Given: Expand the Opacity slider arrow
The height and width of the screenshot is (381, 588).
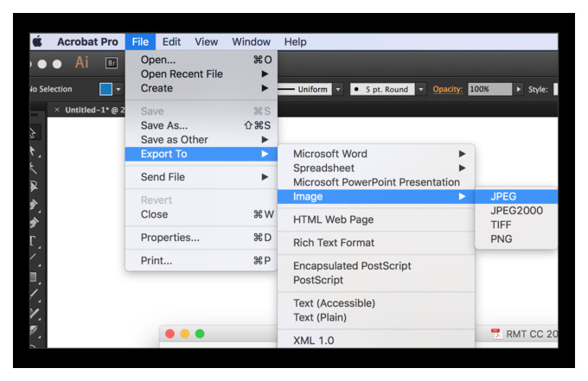Looking at the screenshot, I should coord(519,89).
